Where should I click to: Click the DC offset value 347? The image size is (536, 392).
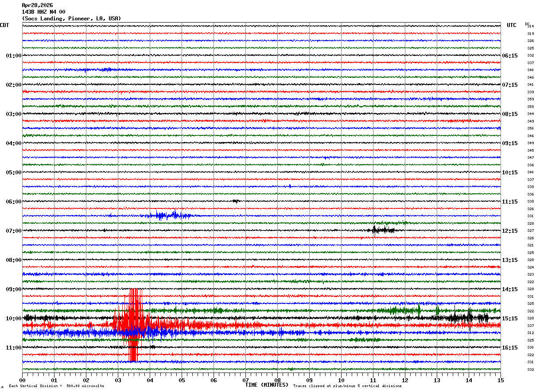tap(530, 158)
